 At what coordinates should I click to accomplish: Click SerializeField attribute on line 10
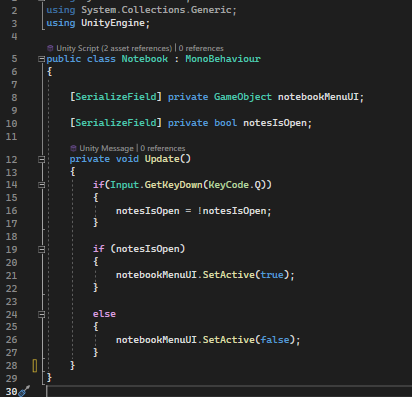tap(116, 123)
